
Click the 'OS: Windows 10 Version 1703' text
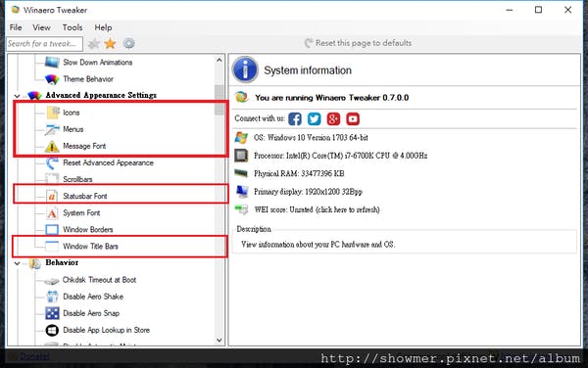[x=311, y=138]
